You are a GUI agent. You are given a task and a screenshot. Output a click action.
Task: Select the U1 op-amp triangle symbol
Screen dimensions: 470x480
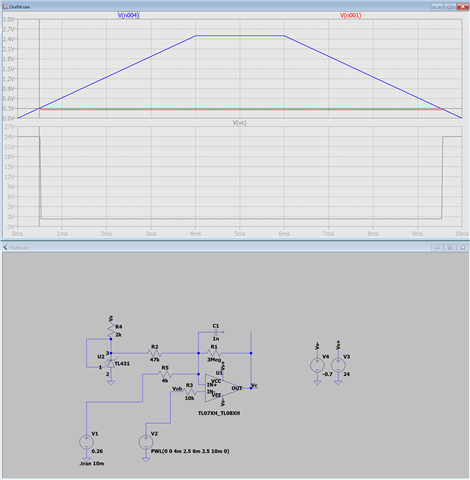point(223,388)
